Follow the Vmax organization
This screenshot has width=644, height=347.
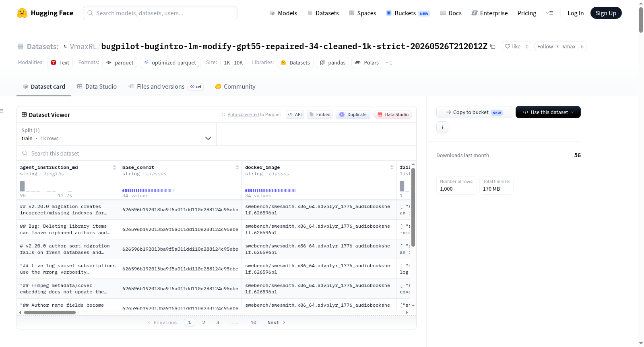pyautogui.click(x=556, y=46)
